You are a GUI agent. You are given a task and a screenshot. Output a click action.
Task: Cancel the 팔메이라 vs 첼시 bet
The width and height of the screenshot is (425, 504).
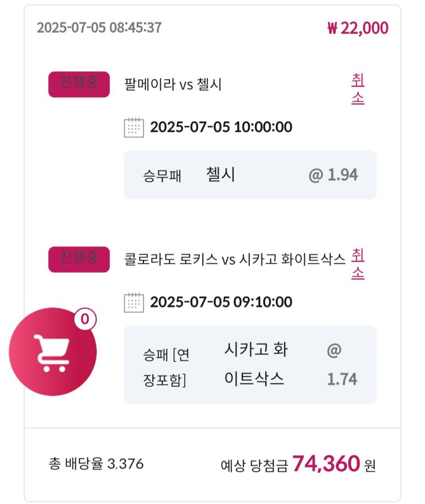(358, 89)
